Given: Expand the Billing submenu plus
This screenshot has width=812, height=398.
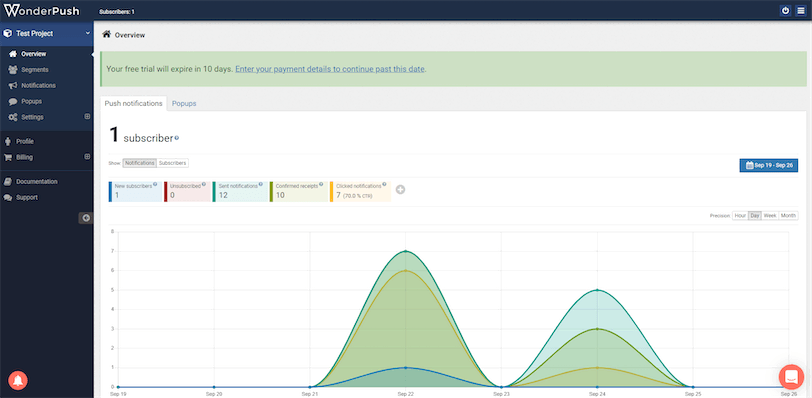Looking at the screenshot, I should point(87,157).
